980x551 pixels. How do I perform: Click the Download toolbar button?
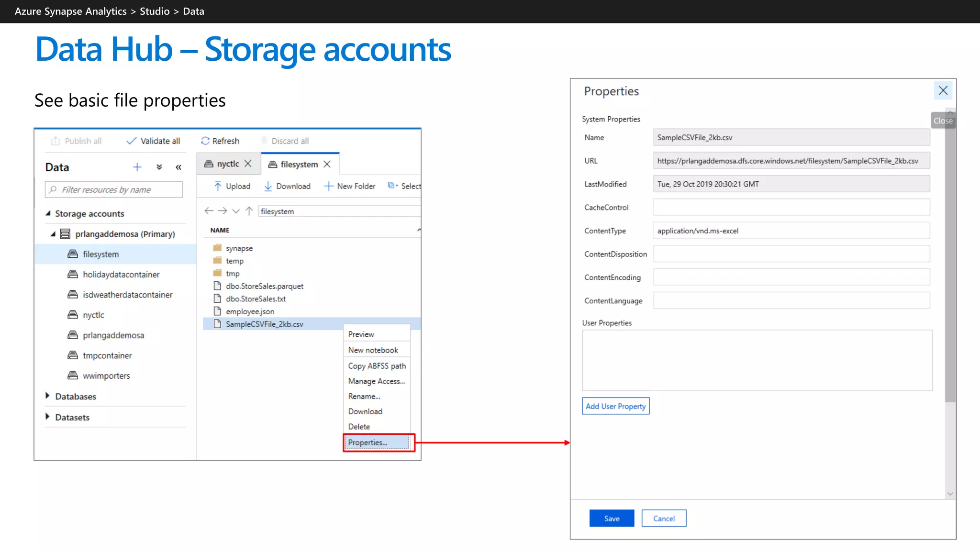pos(287,186)
